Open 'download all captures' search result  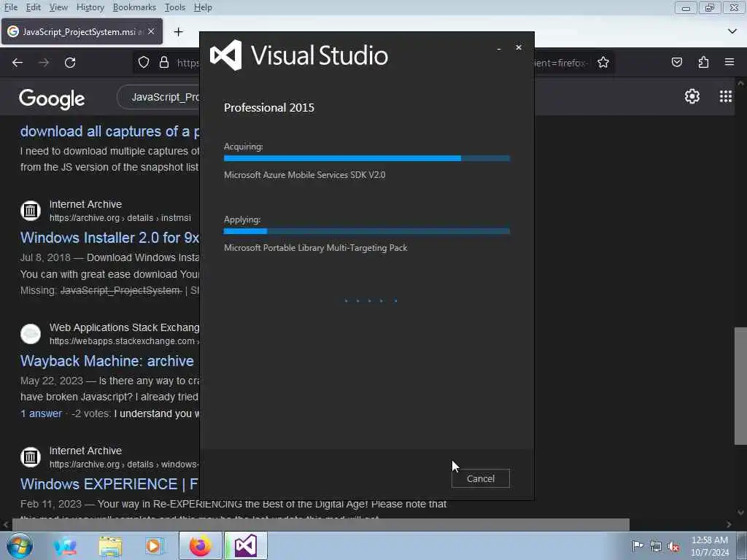pos(109,131)
